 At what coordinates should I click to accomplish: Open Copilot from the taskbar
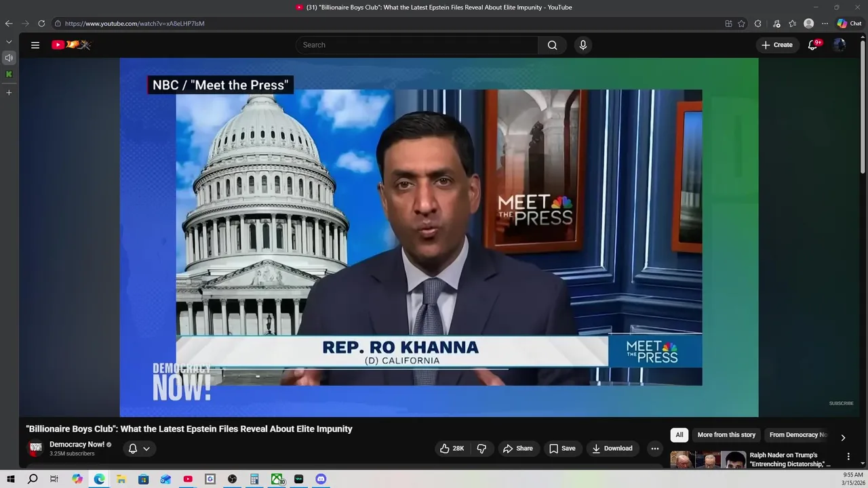click(x=77, y=479)
